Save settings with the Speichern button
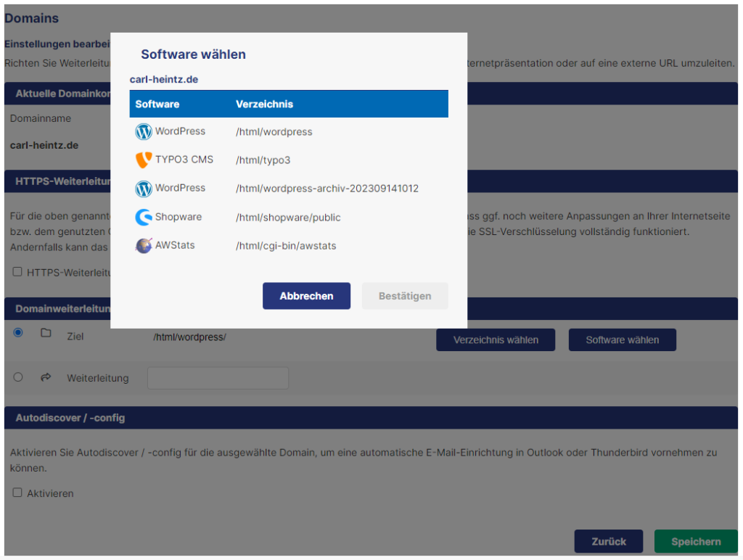Screen dimensions: 743x560 point(696,541)
